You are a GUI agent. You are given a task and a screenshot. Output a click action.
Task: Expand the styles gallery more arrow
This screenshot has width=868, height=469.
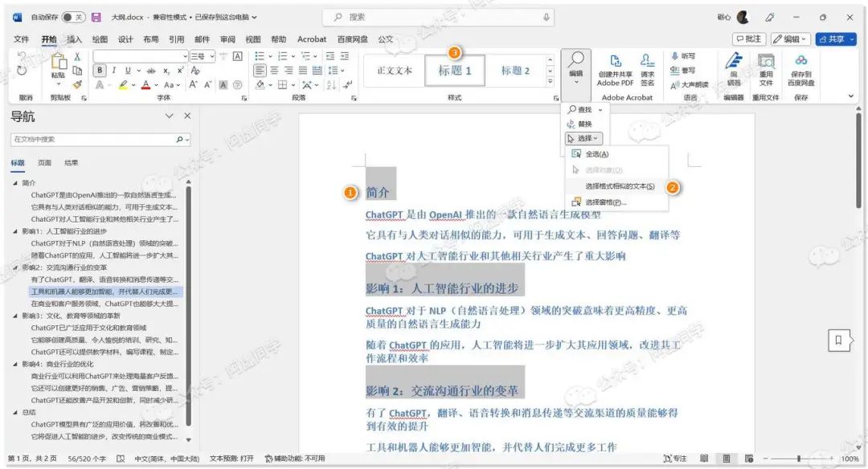(550, 81)
